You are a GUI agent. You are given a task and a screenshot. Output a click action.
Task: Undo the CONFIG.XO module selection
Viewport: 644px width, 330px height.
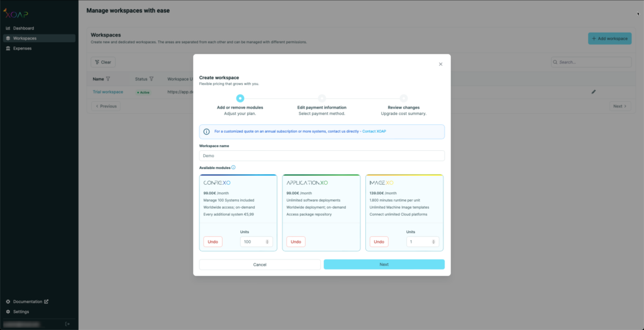(213, 242)
